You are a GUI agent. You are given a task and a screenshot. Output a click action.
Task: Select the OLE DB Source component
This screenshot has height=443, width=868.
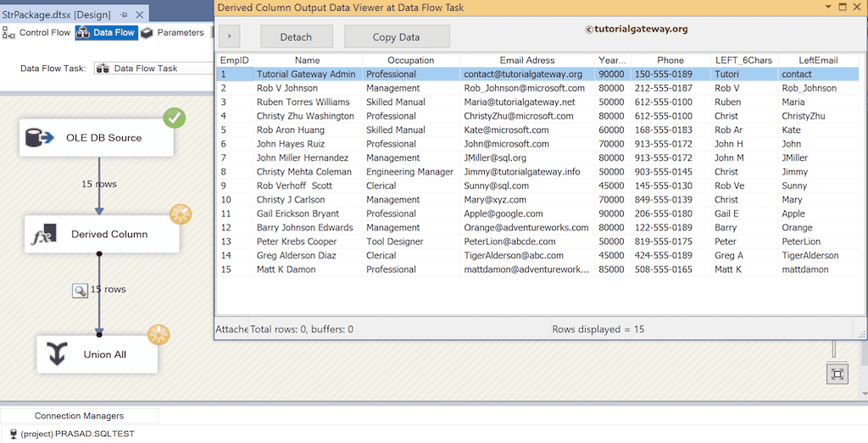(x=97, y=138)
